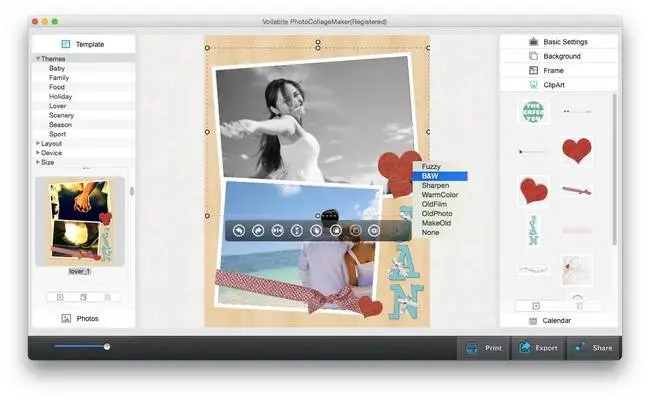
Task: Click the Photos panel icon
Action: click(x=66, y=318)
